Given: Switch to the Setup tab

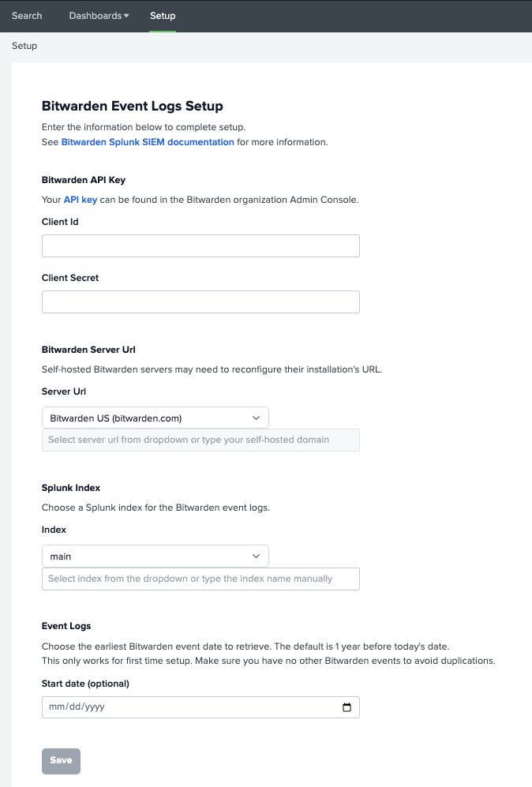Looking at the screenshot, I should [x=162, y=16].
